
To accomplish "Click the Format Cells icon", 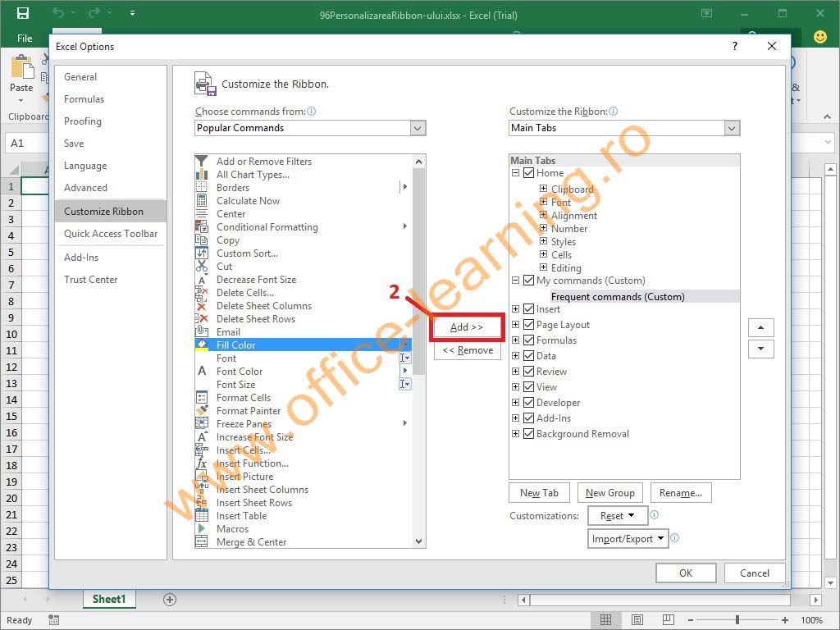I will 202,398.
